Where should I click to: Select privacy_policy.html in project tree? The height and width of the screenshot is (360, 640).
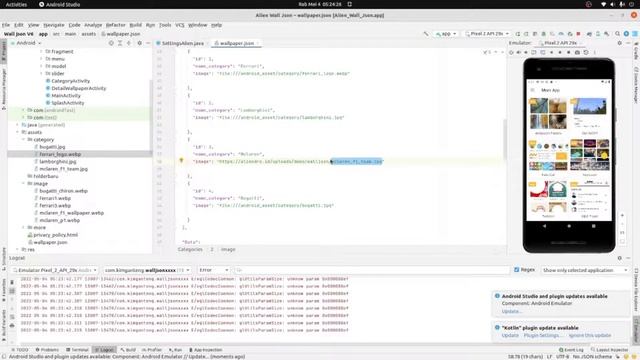pos(55,235)
